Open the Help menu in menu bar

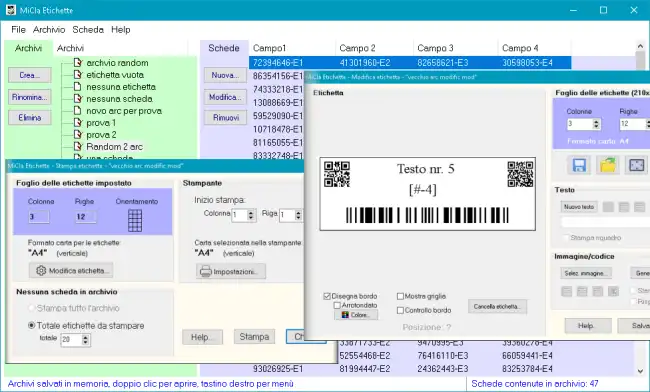(121, 29)
